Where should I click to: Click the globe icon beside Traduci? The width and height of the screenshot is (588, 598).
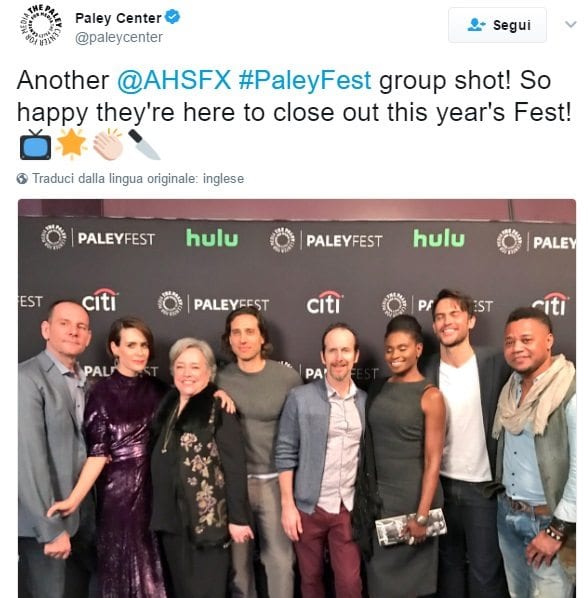coord(22,178)
